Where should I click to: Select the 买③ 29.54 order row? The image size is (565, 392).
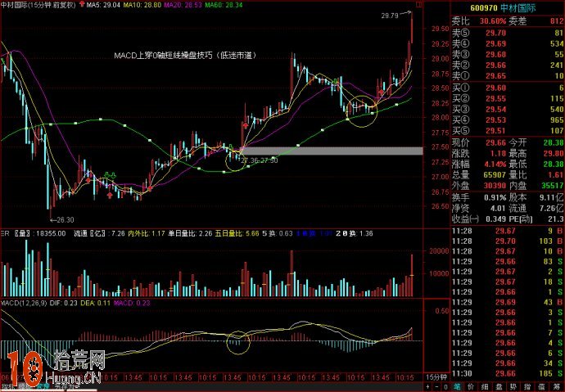click(508, 110)
